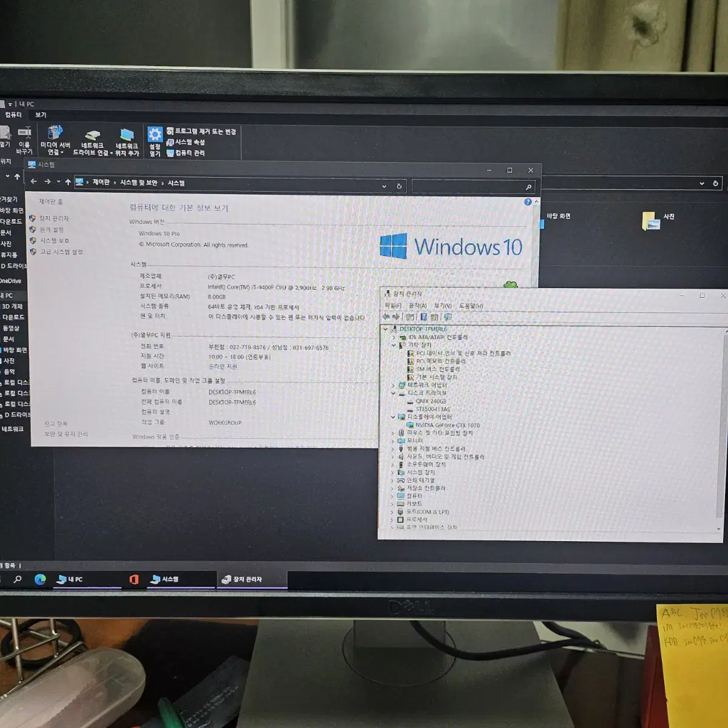Image resolution: width=728 pixels, height=728 pixels.
Task: Click Windows taskbar search magnifier icon
Action: (18, 579)
